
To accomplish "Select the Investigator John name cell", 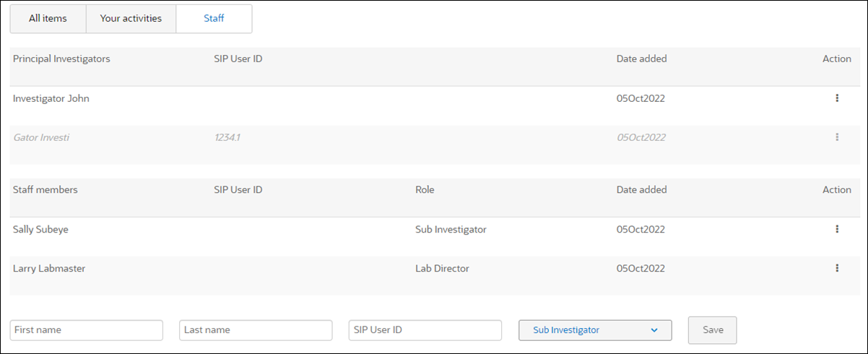I will [x=51, y=98].
